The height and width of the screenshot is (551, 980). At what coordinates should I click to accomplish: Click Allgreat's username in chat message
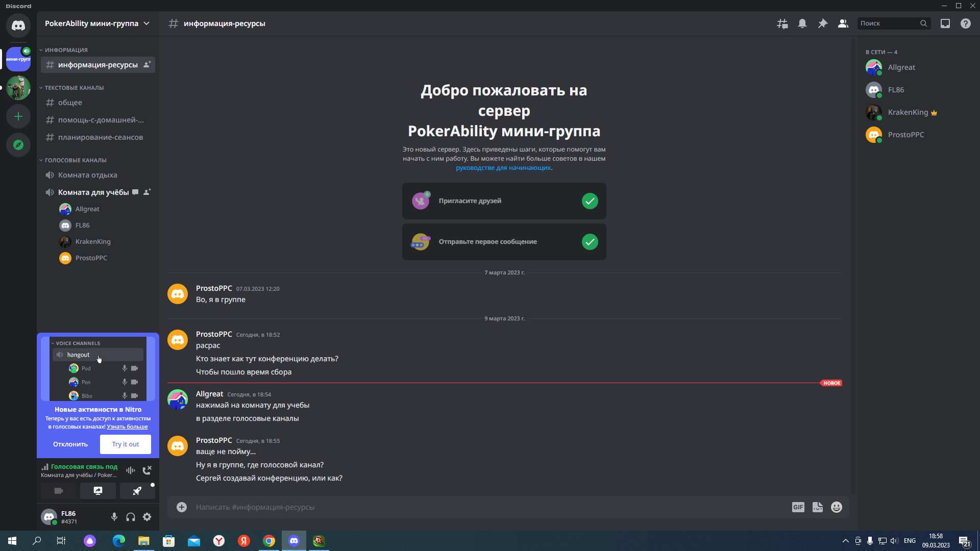pyautogui.click(x=209, y=394)
